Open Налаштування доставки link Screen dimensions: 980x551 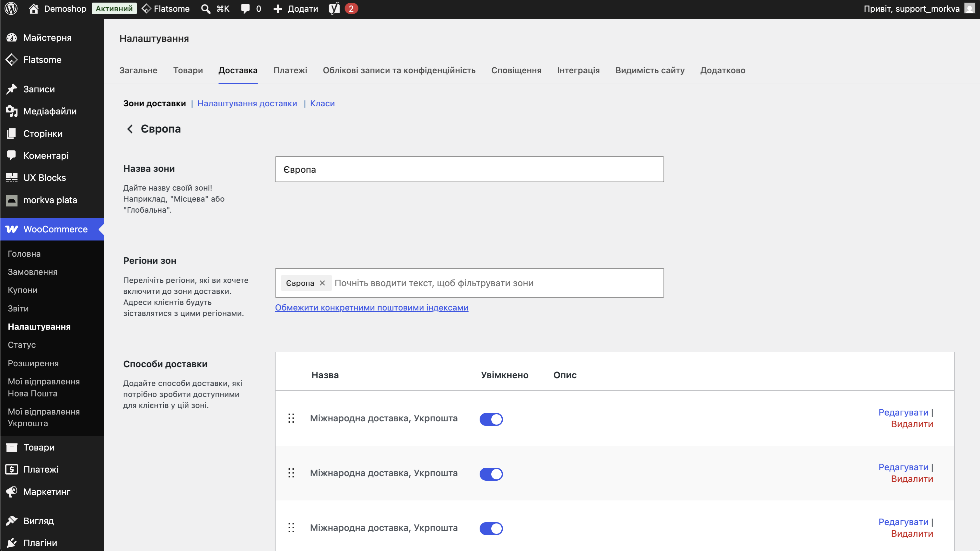click(247, 103)
